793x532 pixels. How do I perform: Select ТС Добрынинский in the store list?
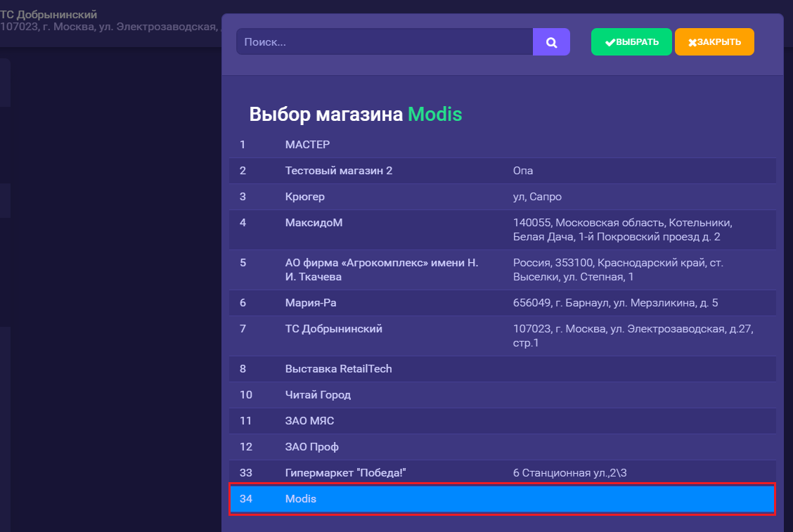[x=502, y=336]
